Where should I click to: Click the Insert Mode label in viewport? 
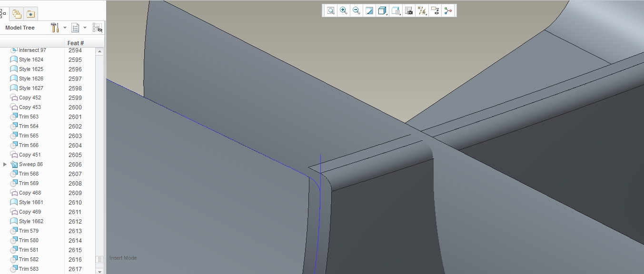(123, 258)
